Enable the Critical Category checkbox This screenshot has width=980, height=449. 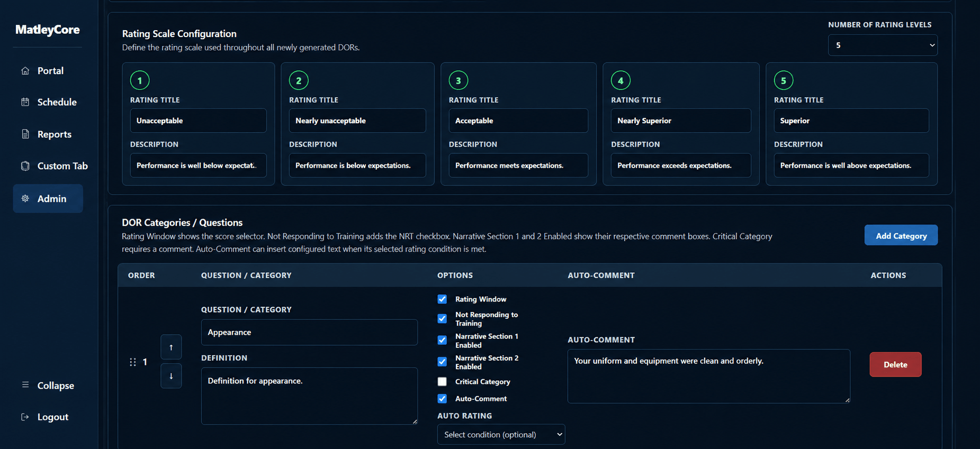(x=442, y=382)
